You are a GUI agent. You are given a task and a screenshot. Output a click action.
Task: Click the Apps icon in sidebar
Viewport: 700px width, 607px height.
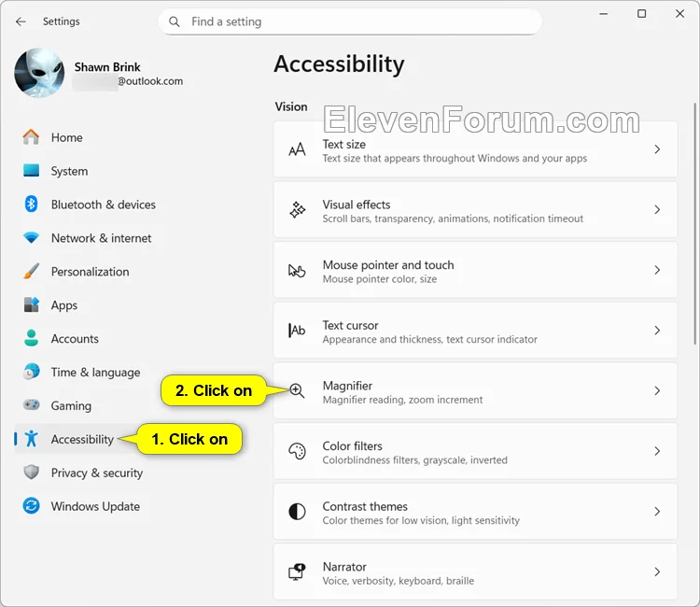coord(31,304)
